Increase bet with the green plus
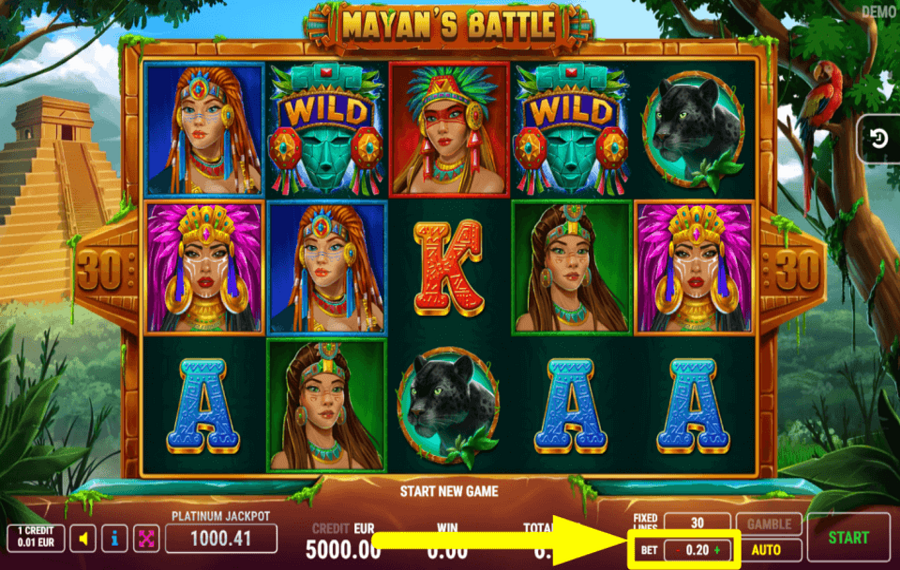This screenshot has height=570, width=900. [717, 550]
